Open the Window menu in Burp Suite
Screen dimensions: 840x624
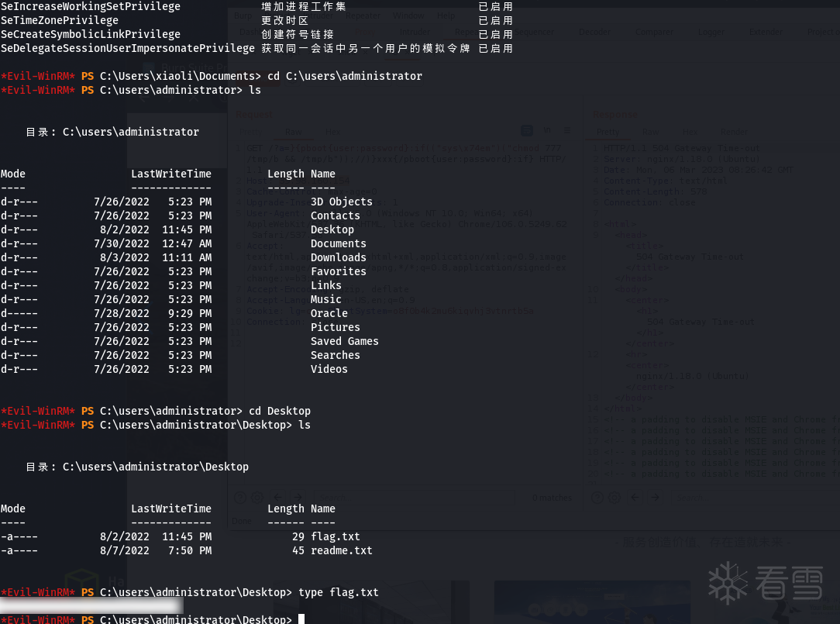408,16
